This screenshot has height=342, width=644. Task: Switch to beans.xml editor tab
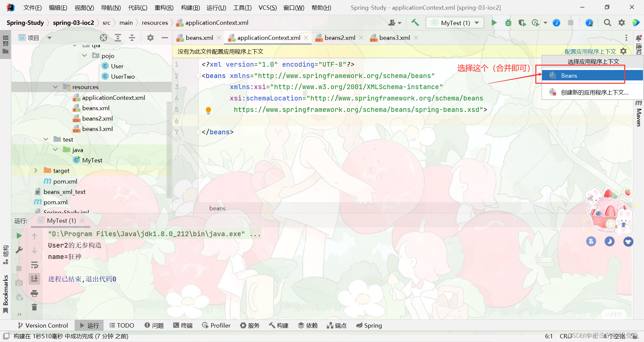click(x=199, y=38)
